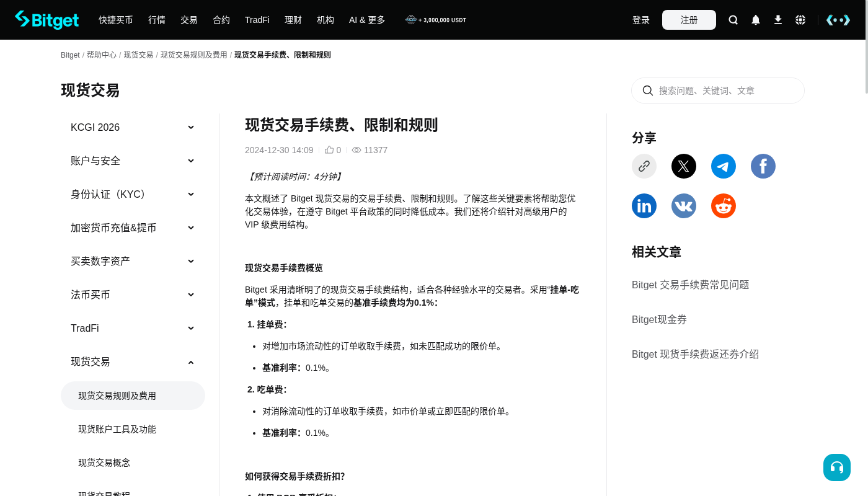Click the download app icon
868x496 pixels.
(778, 20)
